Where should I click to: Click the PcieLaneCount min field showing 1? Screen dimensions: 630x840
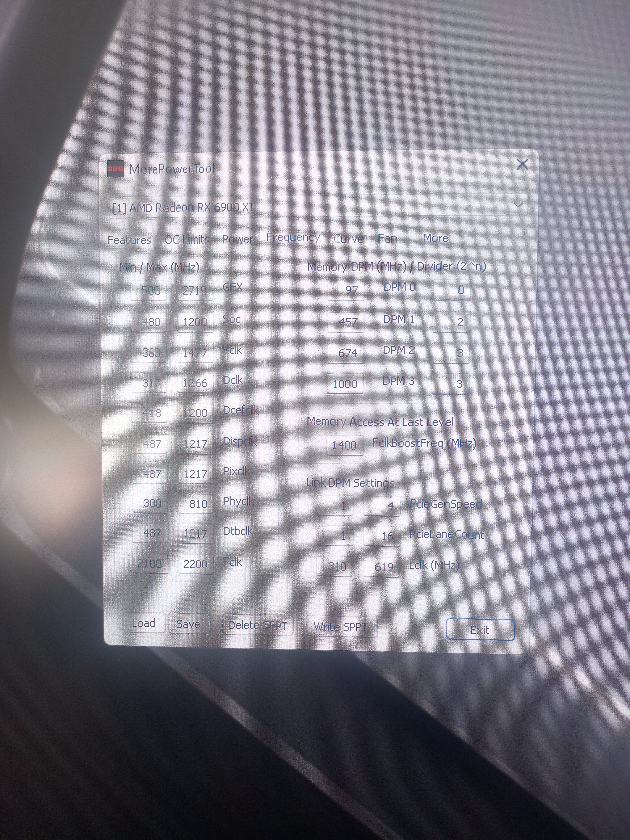(x=335, y=536)
